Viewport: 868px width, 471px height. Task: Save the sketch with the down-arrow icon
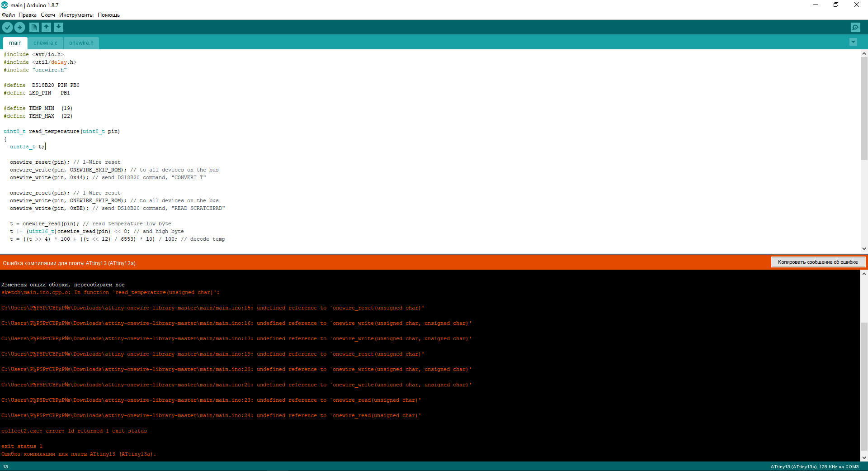point(58,28)
